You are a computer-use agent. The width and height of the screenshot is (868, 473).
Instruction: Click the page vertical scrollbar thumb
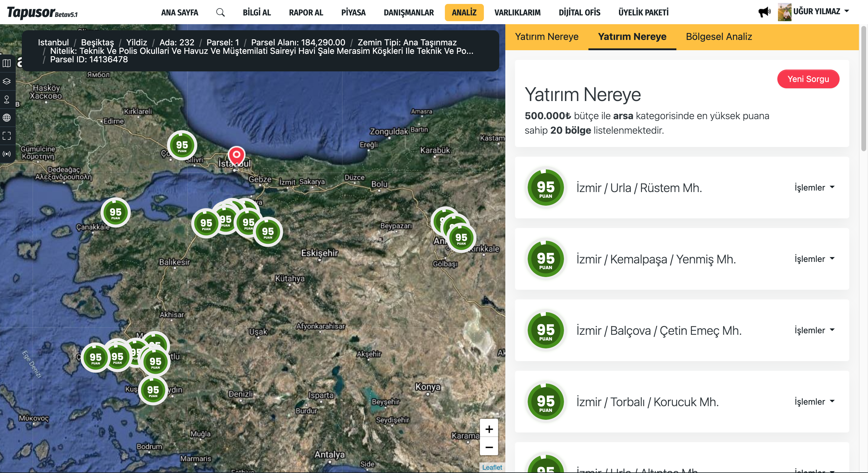coord(864,89)
